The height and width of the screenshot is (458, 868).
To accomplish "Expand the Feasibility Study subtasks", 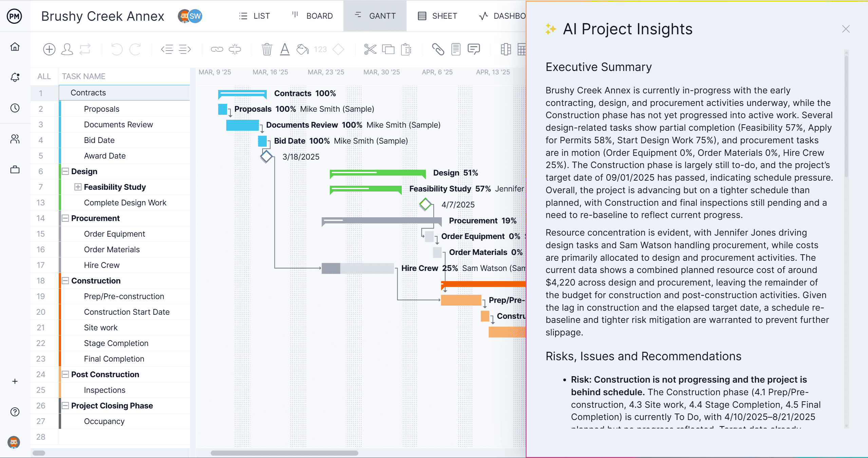I will pyautogui.click(x=78, y=187).
